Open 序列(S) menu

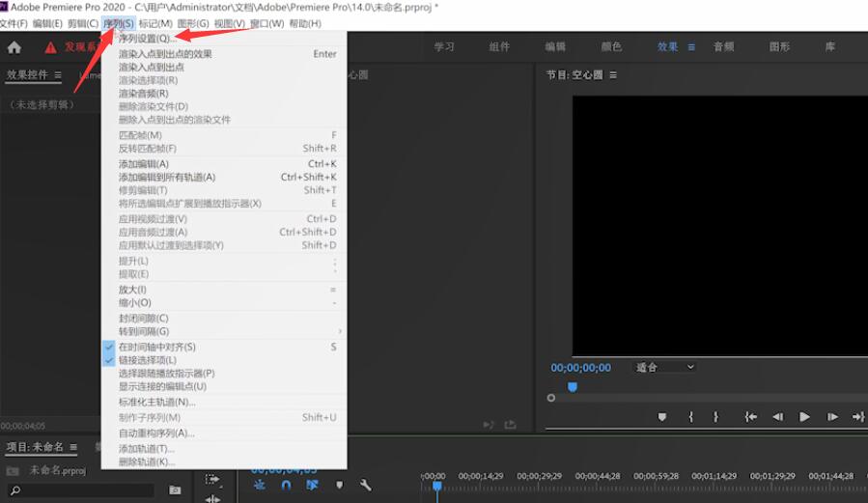pyautogui.click(x=119, y=23)
